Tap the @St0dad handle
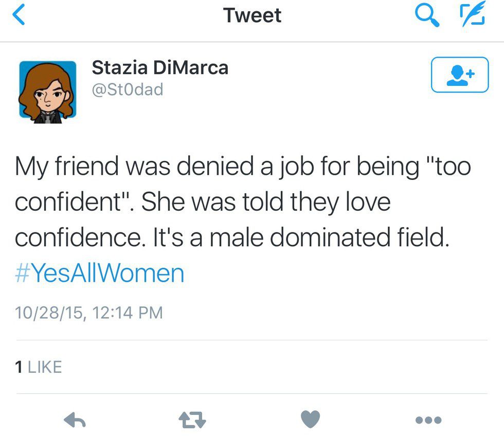Image resolution: width=504 pixels, height=438 pixels. 128,89
